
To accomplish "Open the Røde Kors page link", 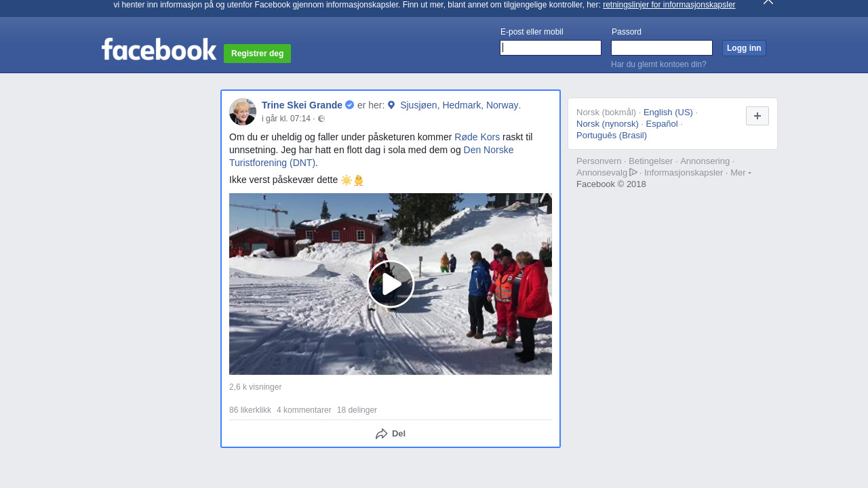I will pos(477,137).
